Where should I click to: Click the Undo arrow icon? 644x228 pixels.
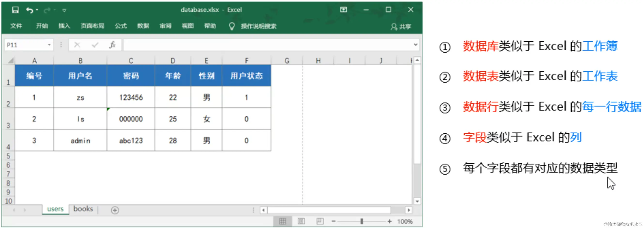click(29, 10)
